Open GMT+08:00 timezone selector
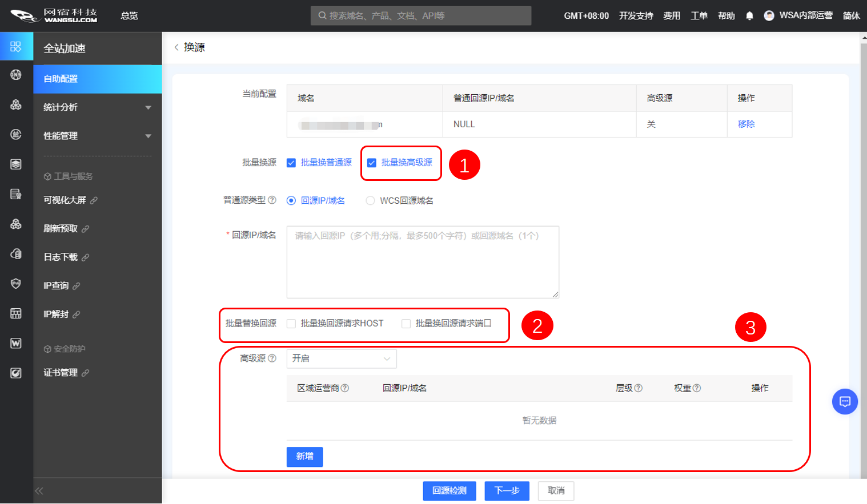867x504 pixels. (x=586, y=16)
